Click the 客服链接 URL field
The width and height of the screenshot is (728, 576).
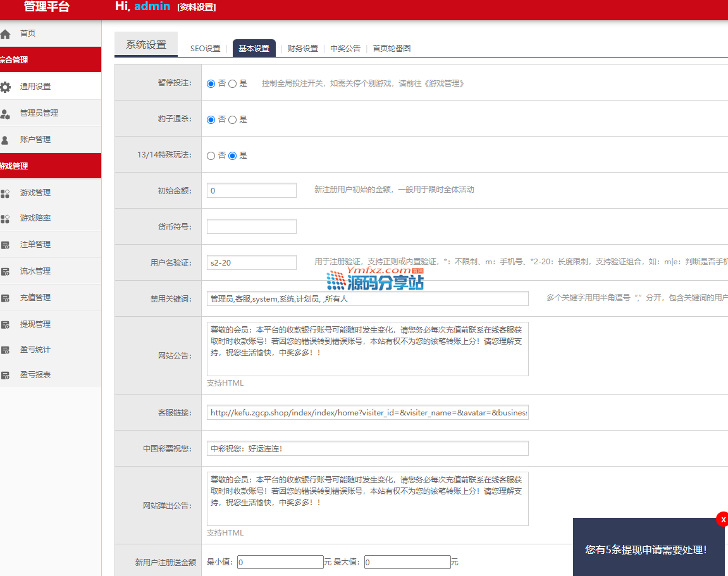point(367,413)
